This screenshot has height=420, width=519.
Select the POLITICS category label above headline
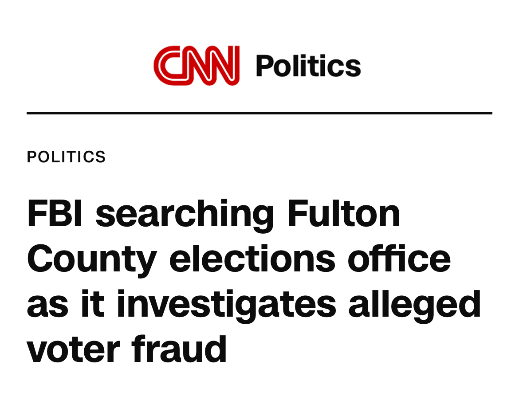pos(67,157)
